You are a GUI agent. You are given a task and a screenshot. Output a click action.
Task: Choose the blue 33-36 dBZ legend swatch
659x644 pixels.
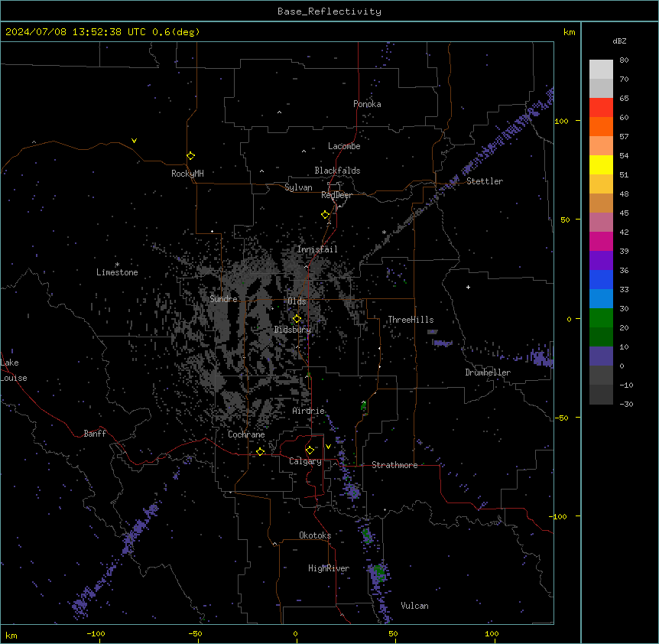click(x=601, y=279)
